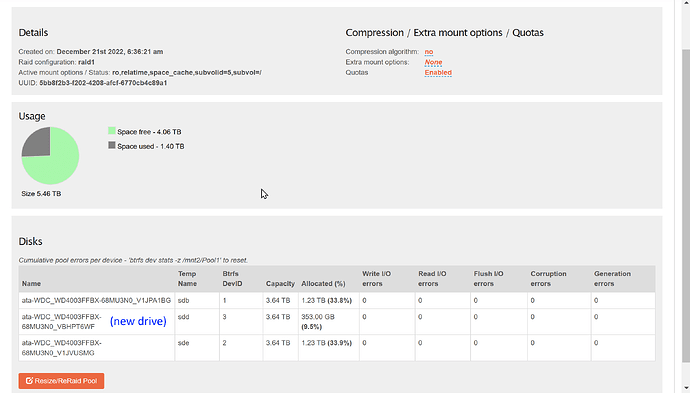Click capacity '3.64 TB' in sdd row
690x396 pixels.
(278, 317)
